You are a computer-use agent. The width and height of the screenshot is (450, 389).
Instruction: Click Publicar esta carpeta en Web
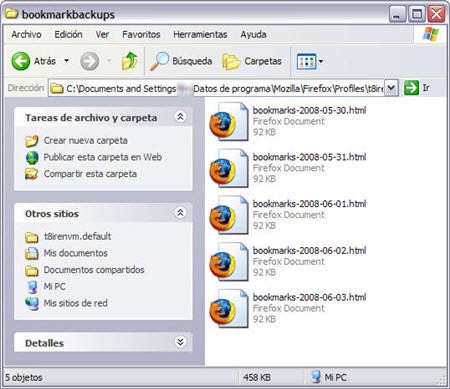103,157
